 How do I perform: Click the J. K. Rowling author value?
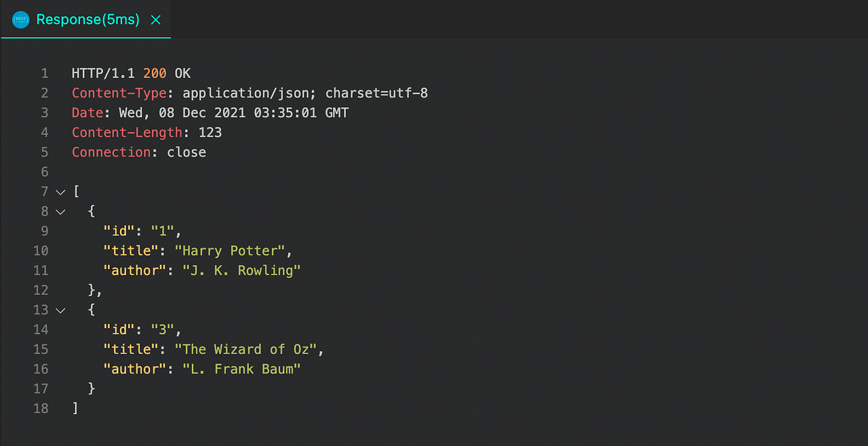click(x=241, y=270)
